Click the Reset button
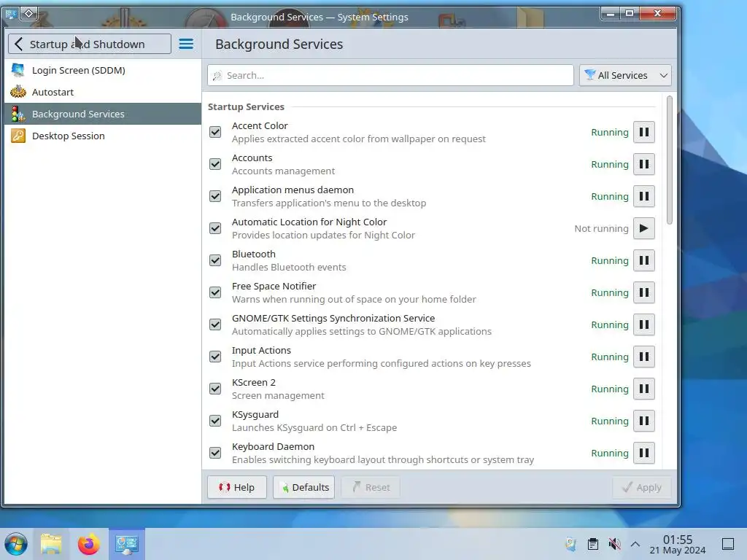The width and height of the screenshot is (747, 560). point(371,487)
